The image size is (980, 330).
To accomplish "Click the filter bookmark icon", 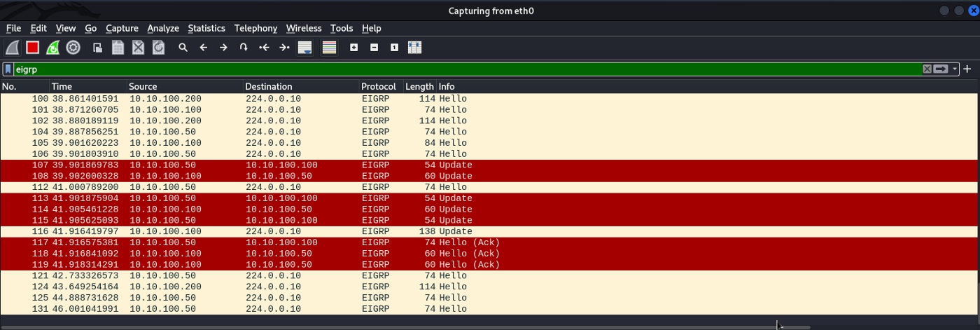I will click(x=8, y=69).
